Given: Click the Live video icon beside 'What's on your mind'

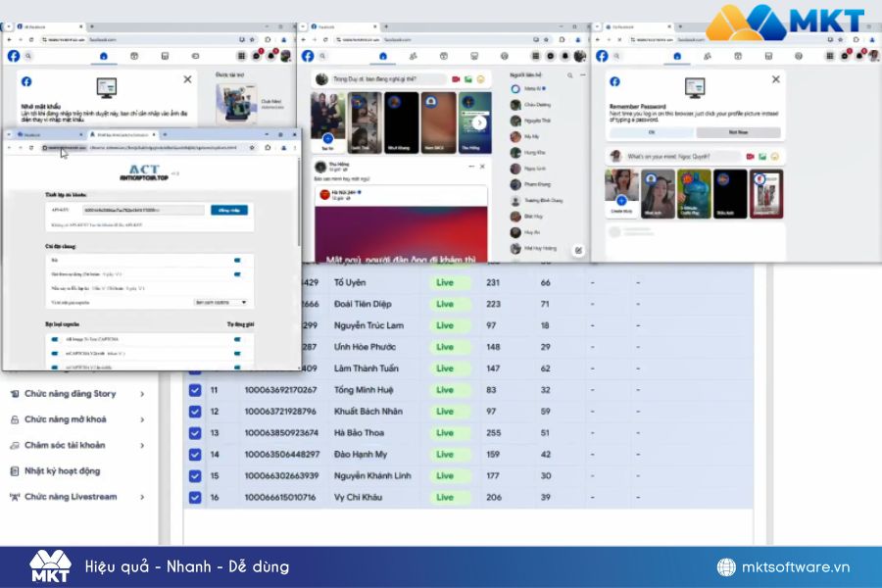Looking at the screenshot, I should tap(750, 157).
